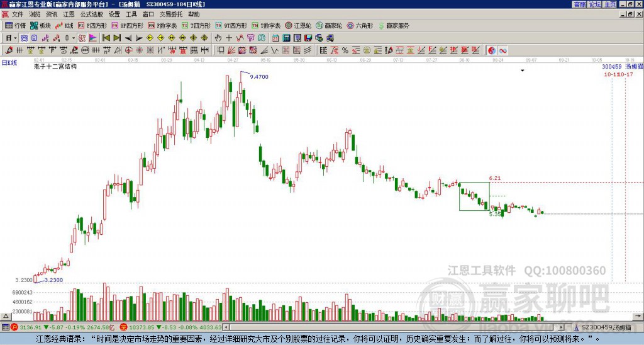Open the P四方形 square tool
Image resolution: width=644 pixels, height=345 pixels.
coord(92,25)
